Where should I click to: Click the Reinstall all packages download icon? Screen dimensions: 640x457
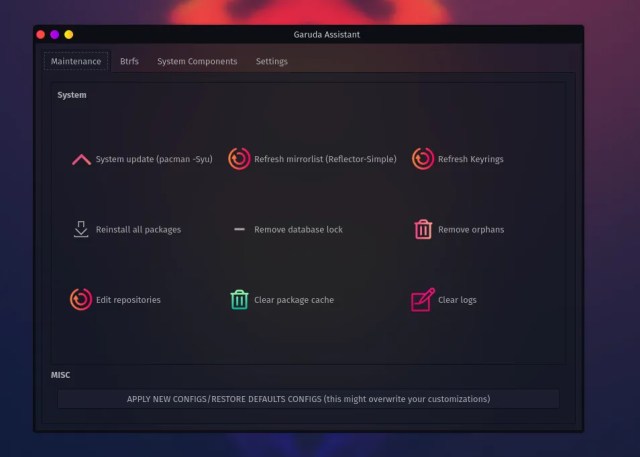tap(81, 229)
